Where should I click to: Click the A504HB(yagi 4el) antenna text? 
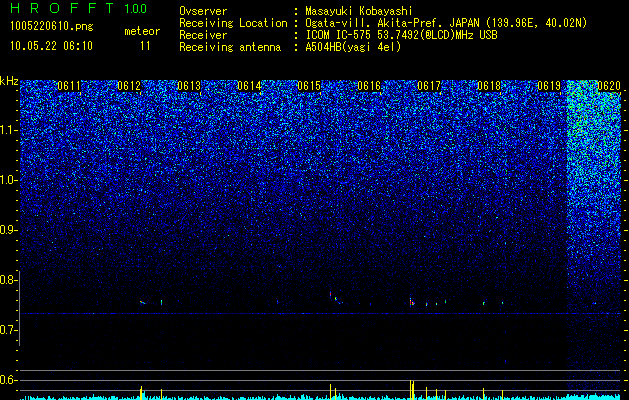point(353,47)
